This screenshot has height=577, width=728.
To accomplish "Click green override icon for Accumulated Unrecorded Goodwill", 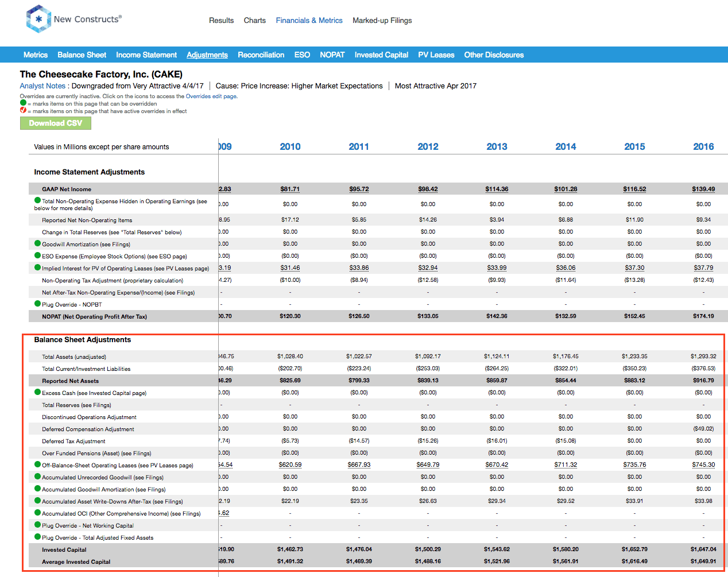I will pyautogui.click(x=37, y=477).
